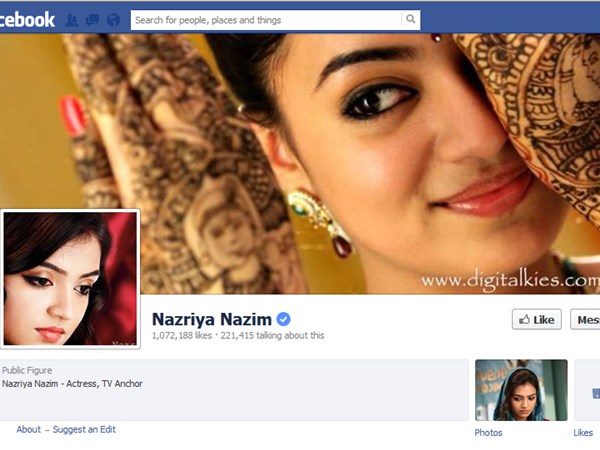The image size is (600, 450).
Task: Open the Likes box thumbnail
Action: (587, 390)
